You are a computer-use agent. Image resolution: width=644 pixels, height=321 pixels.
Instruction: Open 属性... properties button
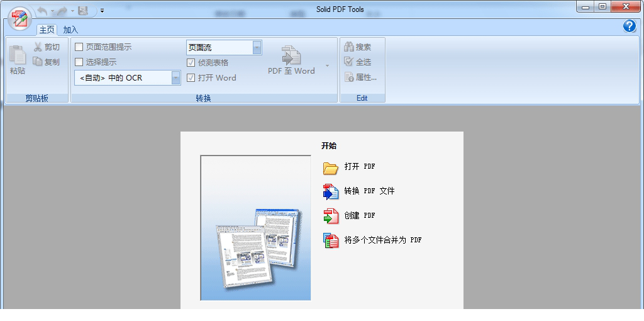coord(360,77)
